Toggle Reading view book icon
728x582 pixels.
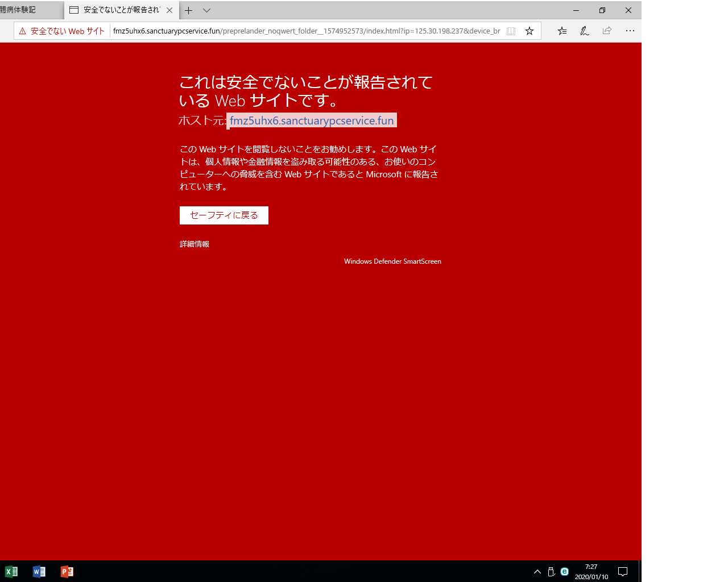click(x=511, y=31)
